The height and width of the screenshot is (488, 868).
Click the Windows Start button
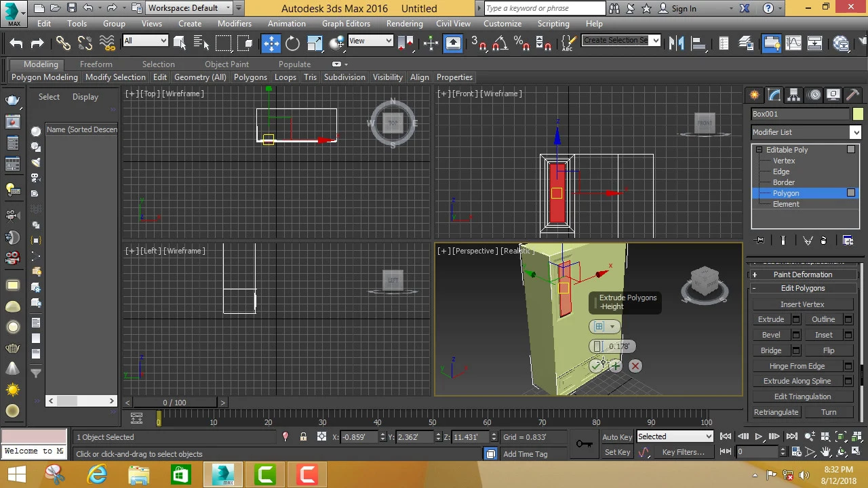click(16, 475)
